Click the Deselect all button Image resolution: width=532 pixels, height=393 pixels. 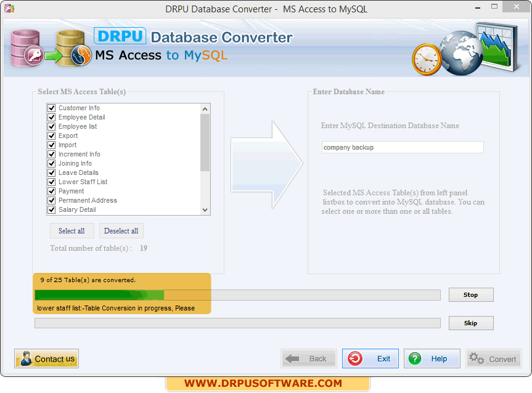click(121, 231)
